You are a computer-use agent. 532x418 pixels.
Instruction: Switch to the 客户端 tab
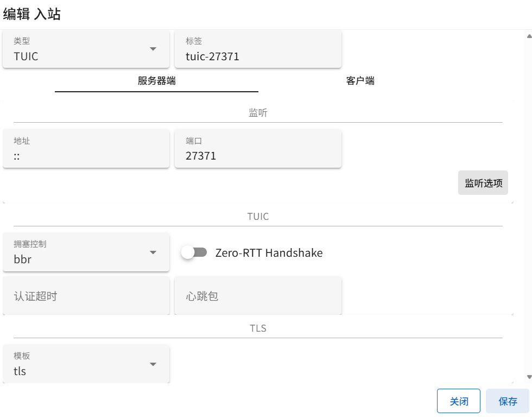pyautogui.click(x=360, y=81)
